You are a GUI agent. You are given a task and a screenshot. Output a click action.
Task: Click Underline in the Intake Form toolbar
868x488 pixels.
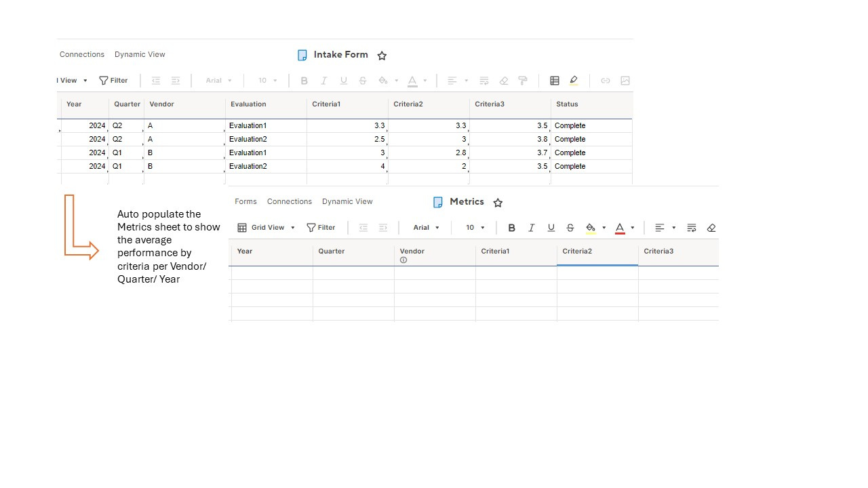tap(344, 81)
